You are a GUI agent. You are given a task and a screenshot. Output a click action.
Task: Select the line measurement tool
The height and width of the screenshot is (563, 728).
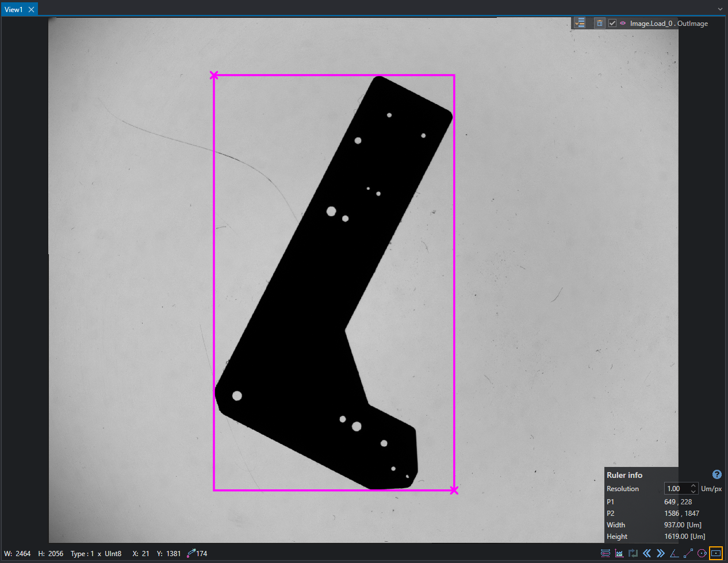click(x=688, y=553)
